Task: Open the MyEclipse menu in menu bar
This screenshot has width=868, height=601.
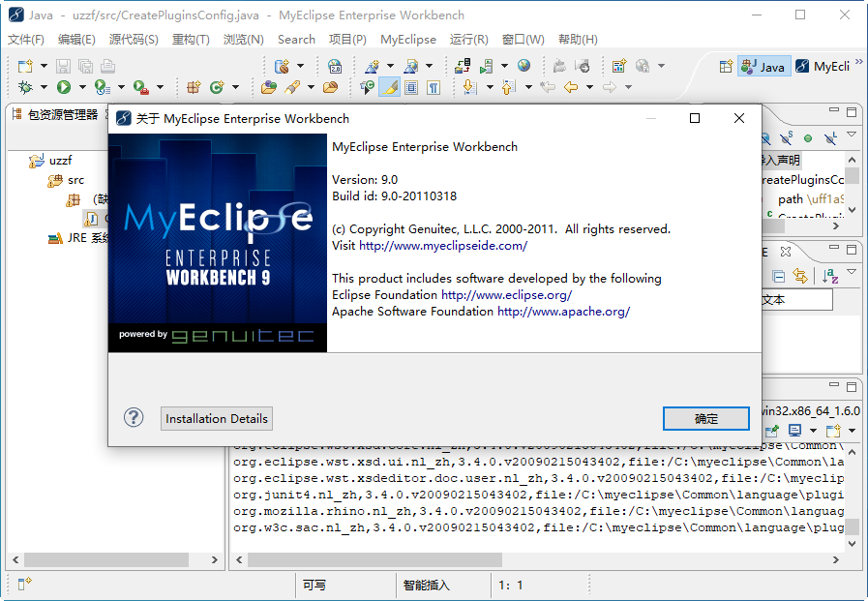Action: pyautogui.click(x=407, y=40)
